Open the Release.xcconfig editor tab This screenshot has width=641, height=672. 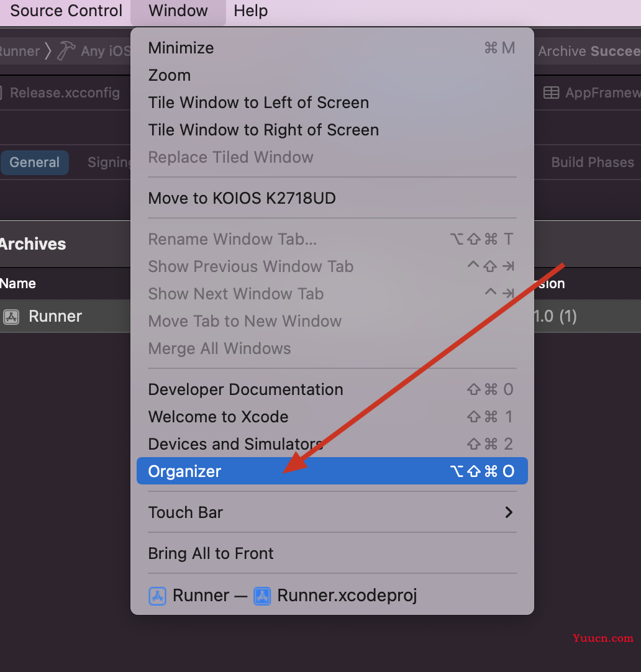pyautogui.click(x=64, y=93)
